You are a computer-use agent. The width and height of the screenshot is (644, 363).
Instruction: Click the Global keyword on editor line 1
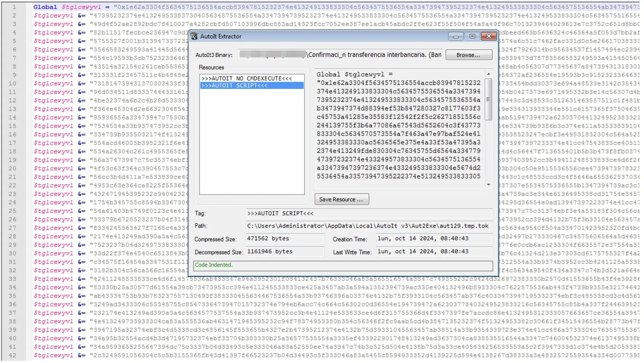click(x=45, y=7)
